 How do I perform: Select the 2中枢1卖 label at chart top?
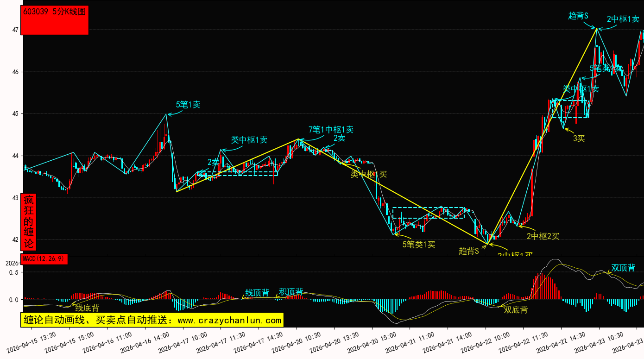pyautogui.click(x=623, y=19)
